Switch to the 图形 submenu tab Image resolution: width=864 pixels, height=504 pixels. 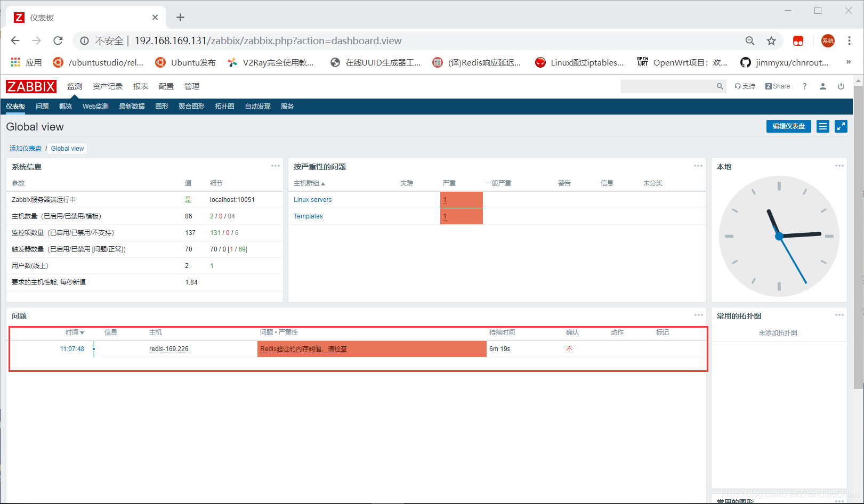[x=162, y=107]
